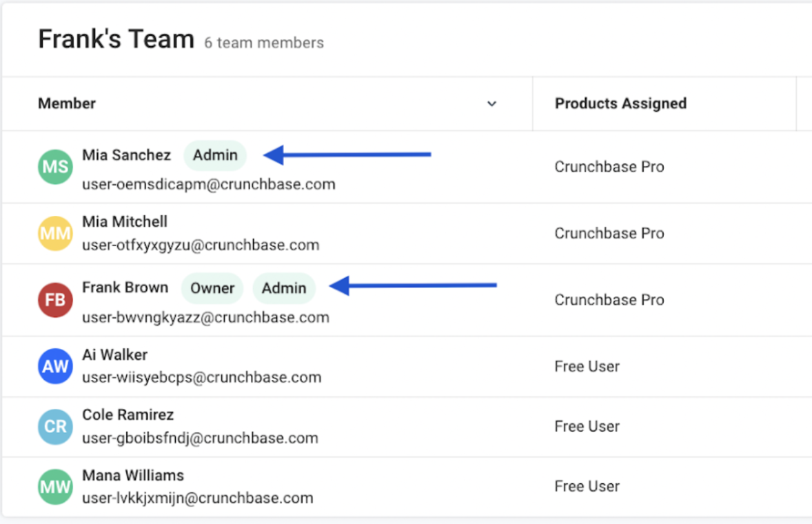Click the 6 team members count
The width and height of the screenshot is (812, 524).
click(x=264, y=43)
